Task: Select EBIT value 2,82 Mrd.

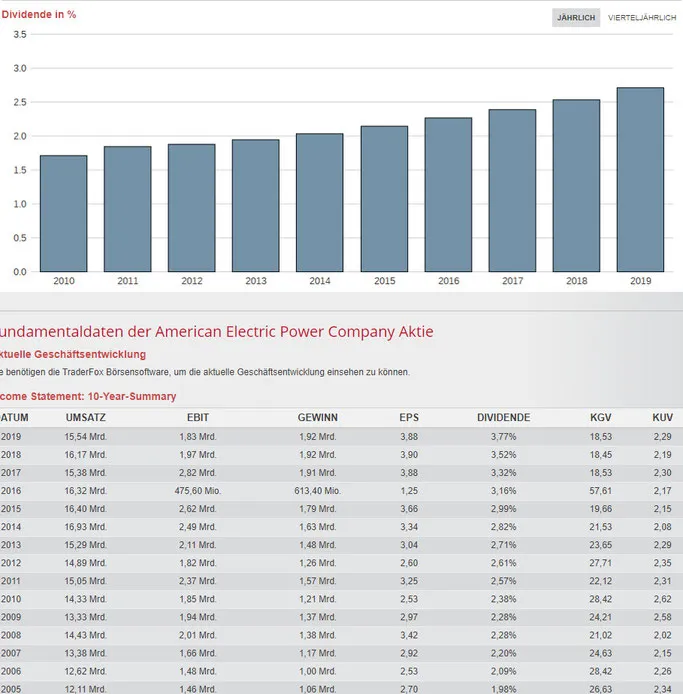Action: coord(198,473)
